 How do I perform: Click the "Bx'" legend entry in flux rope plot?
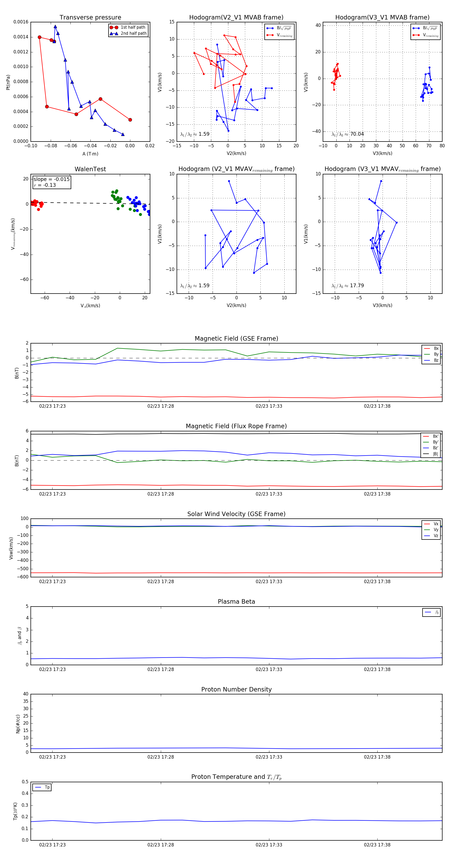pos(431,436)
